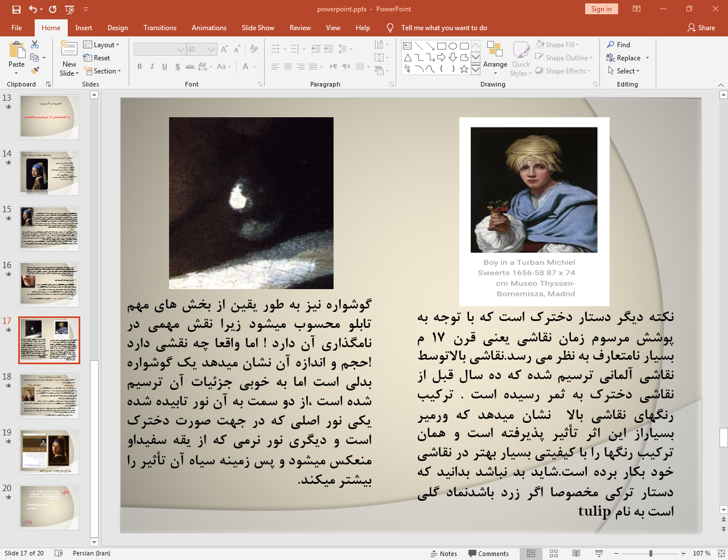Open the font size dropdown
The height and width of the screenshot is (560, 728).
pos(212,50)
